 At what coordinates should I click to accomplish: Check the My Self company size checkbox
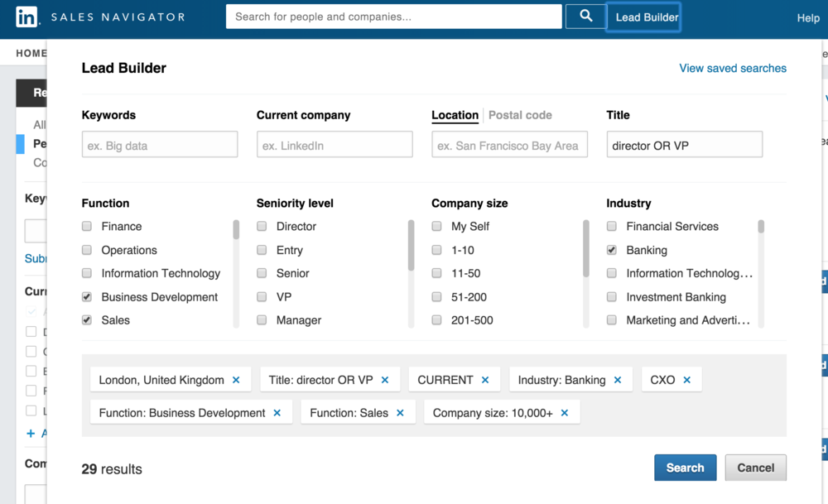pos(436,227)
